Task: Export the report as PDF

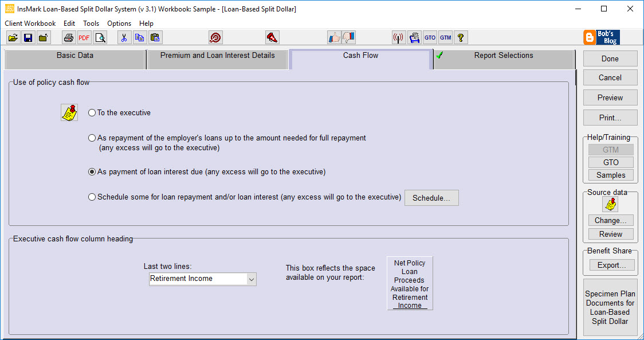Action: (x=84, y=37)
